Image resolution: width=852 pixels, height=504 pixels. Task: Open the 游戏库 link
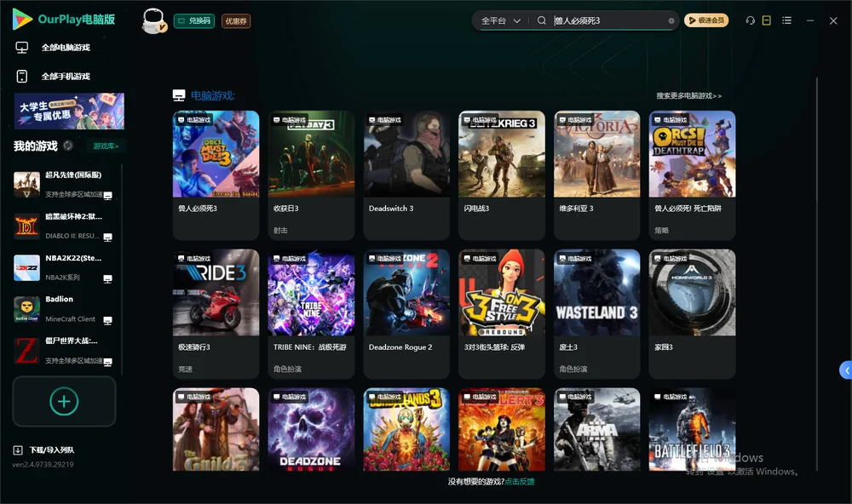[x=106, y=146]
